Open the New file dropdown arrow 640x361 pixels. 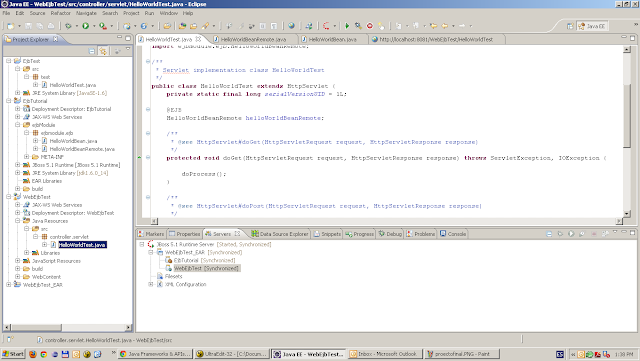19,26
